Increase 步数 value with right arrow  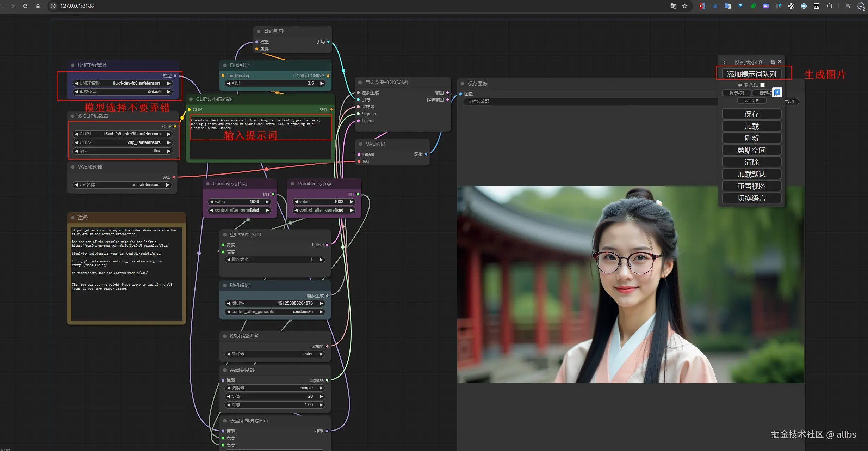pos(321,396)
